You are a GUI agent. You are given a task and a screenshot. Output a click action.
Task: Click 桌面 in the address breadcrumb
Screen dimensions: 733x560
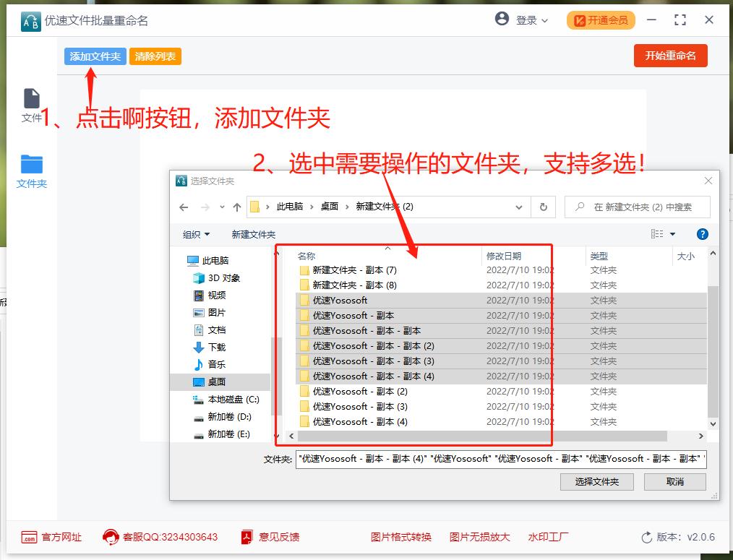coord(330,207)
